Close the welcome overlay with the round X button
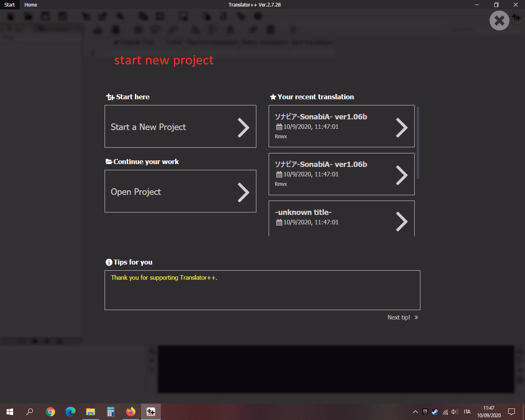This screenshot has width=525, height=420. [499, 21]
